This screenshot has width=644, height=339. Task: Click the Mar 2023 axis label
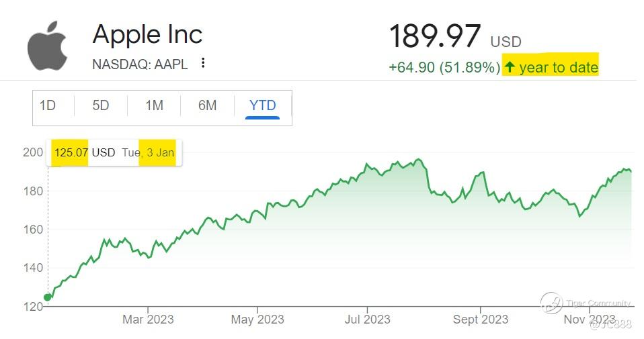point(148,319)
